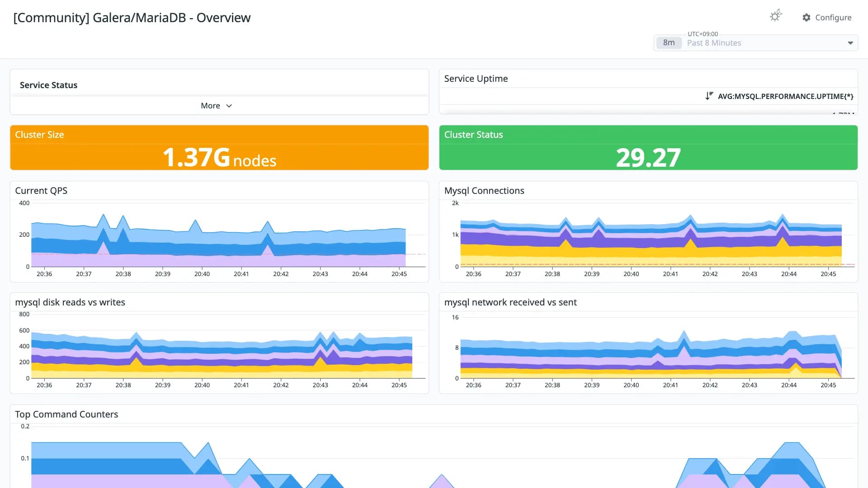Screen dimensions: 868x488
Task: Click the Service Uptime widget title
Action: pos(476,79)
